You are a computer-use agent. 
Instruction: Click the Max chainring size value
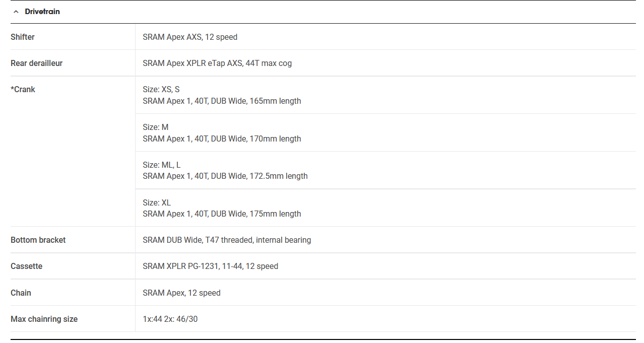point(170,319)
